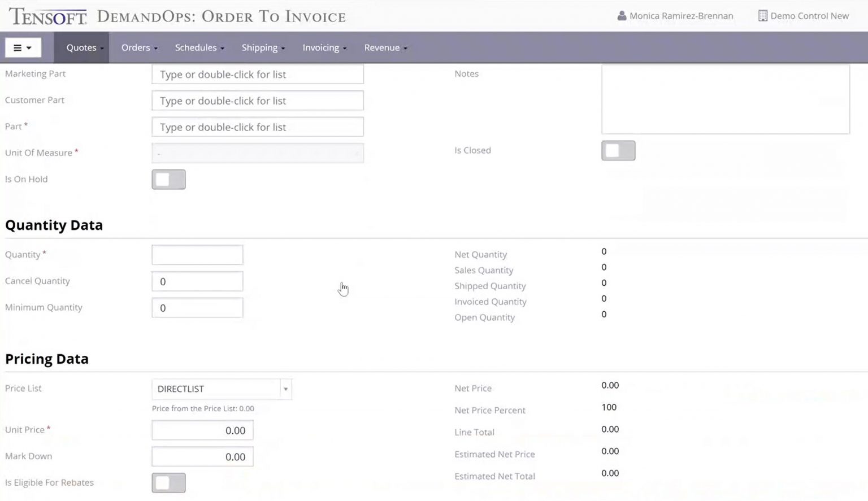
Task: Click the Demo Control New company icon
Action: click(762, 16)
